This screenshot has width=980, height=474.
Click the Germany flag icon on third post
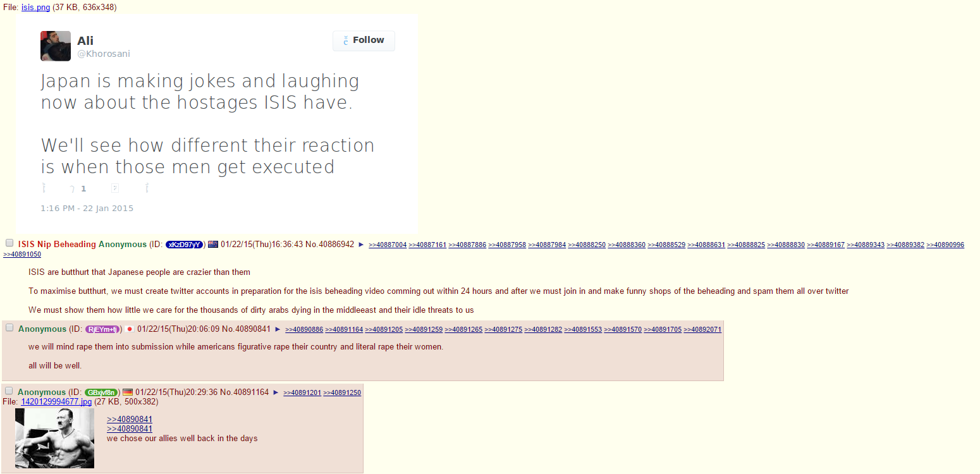128,392
